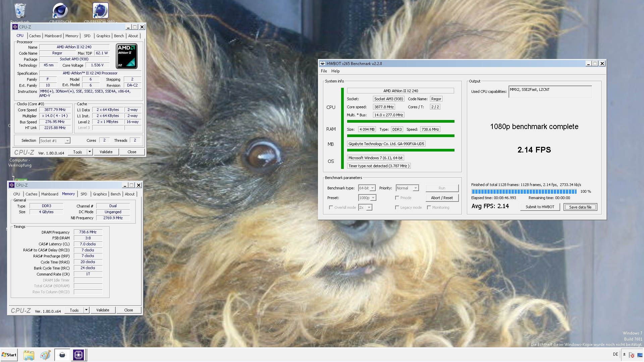Screen dimensions: 644x362
Task: Switch to HWBOT x265 taskbar button
Action: pos(62,355)
